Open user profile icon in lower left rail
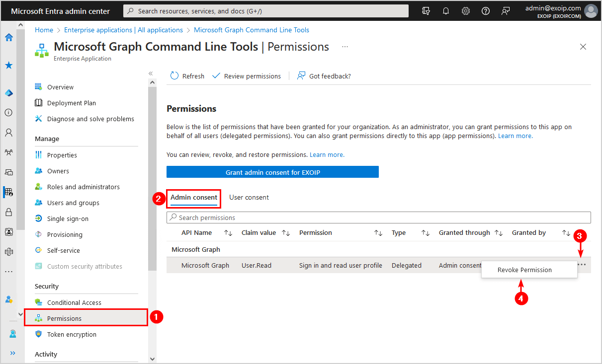This screenshot has height=364, width=602. (x=12, y=334)
